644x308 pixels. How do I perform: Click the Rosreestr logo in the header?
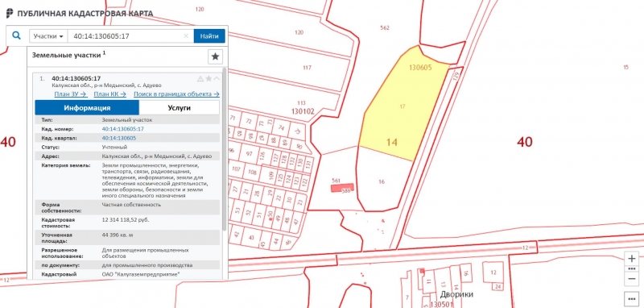point(10,13)
